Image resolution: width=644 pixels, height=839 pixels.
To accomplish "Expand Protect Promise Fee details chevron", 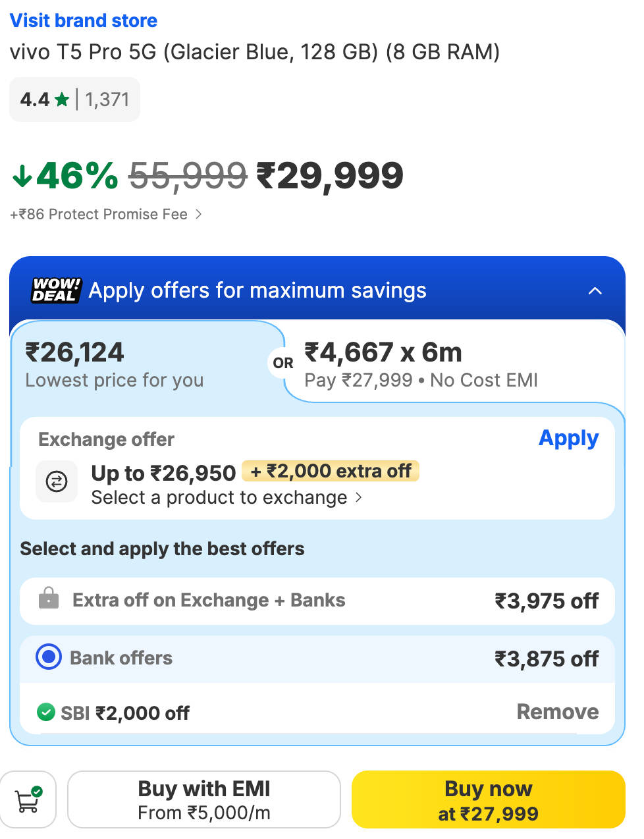I will click(x=198, y=214).
